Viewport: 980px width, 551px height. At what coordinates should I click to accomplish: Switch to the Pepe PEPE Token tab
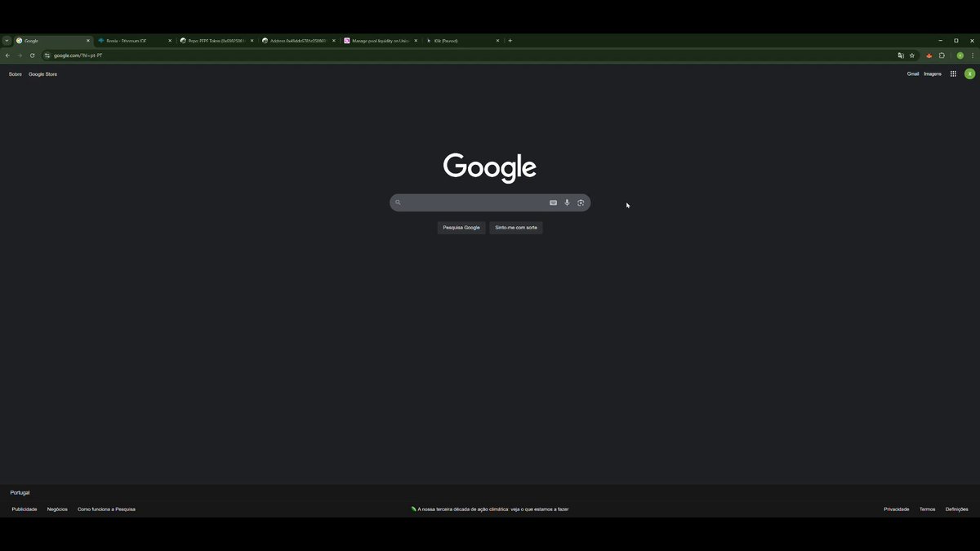[x=216, y=40]
